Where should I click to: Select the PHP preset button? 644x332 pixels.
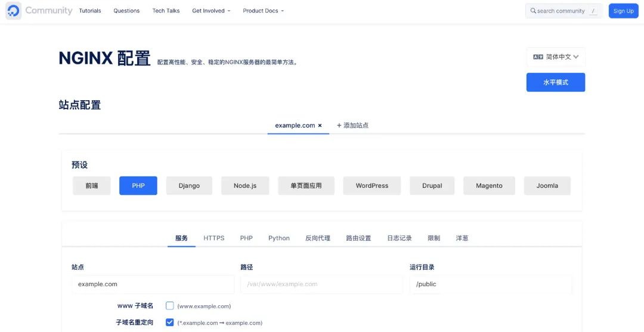pyautogui.click(x=138, y=185)
